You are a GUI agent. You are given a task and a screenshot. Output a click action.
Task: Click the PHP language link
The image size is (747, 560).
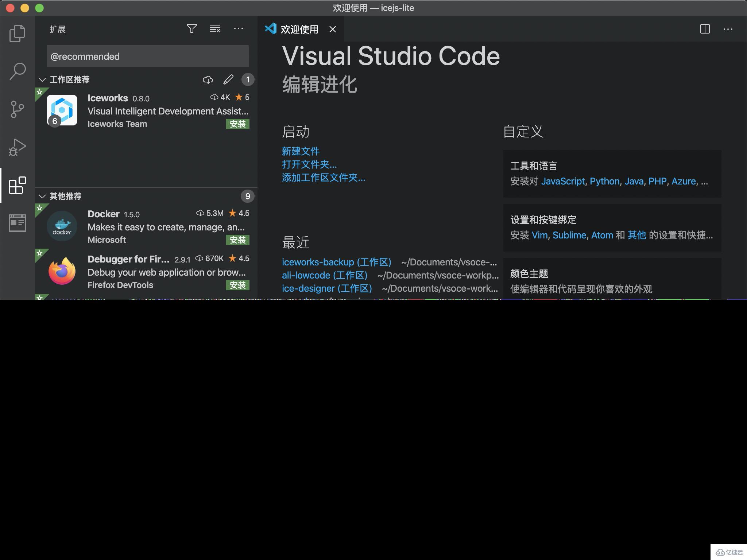click(658, 181)
